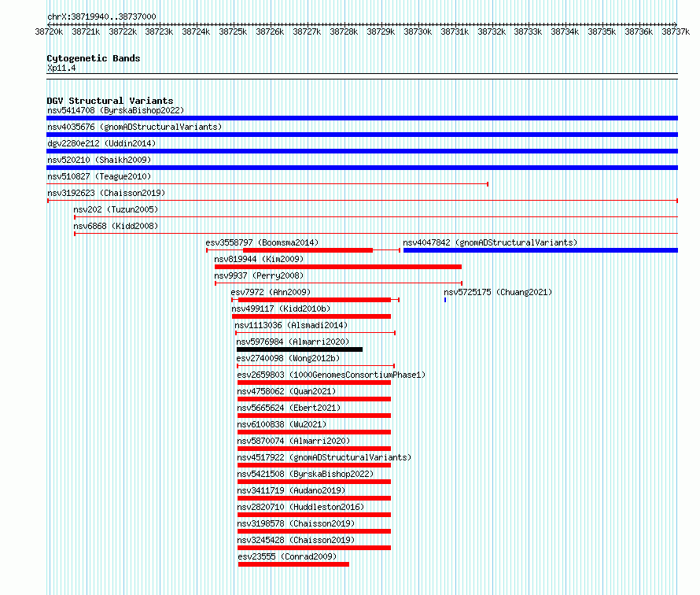Viewport: 700px width, 595px height.
Task: Click the 38722k ruler tick label
Action: (x=123, y=31)
